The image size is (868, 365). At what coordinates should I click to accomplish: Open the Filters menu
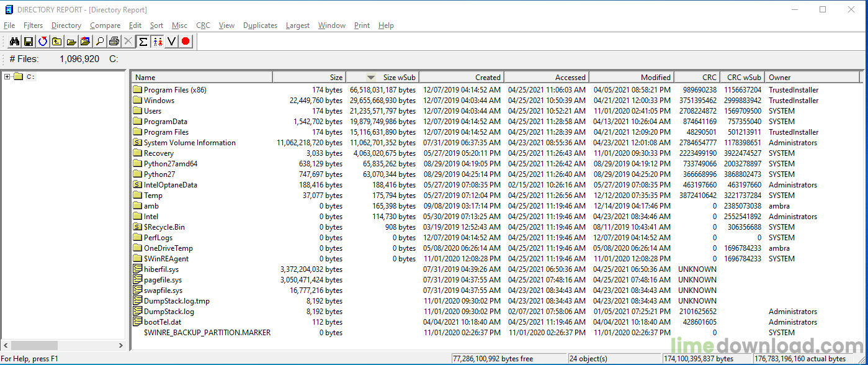[x=34, y=25]
